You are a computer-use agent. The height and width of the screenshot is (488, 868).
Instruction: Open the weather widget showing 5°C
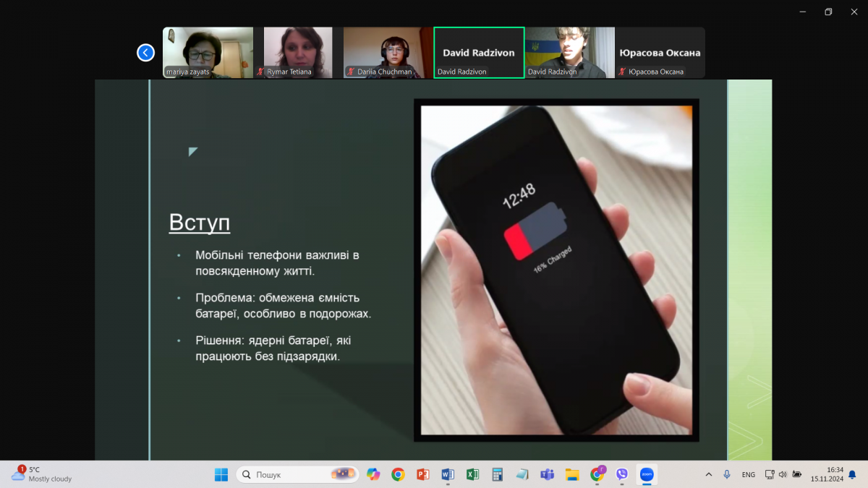pos(41,474)
